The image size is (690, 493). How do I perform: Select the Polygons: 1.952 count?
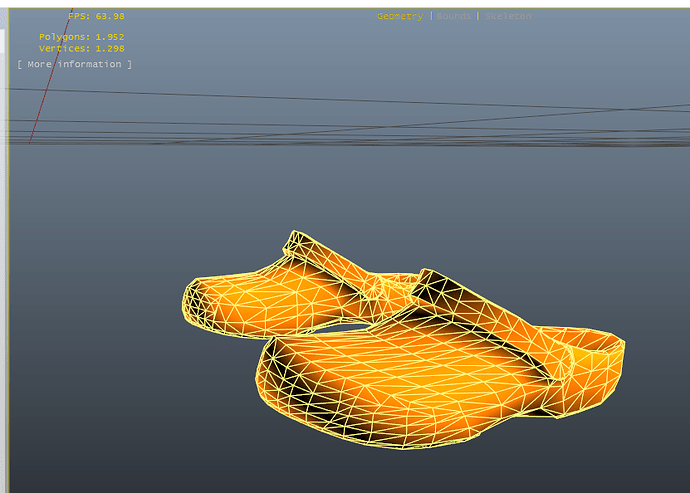click(x=82, y=37)
